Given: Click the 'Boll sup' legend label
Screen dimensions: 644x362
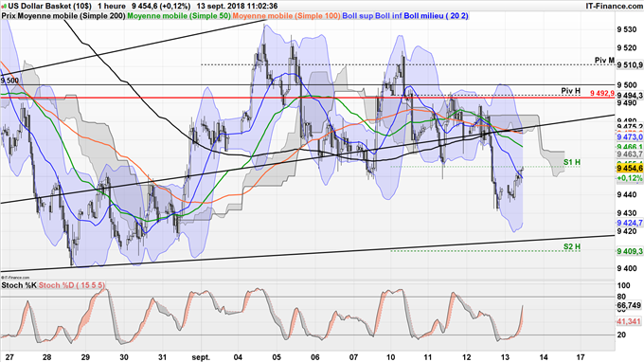Looking at the screenshot, I should 358,15.
